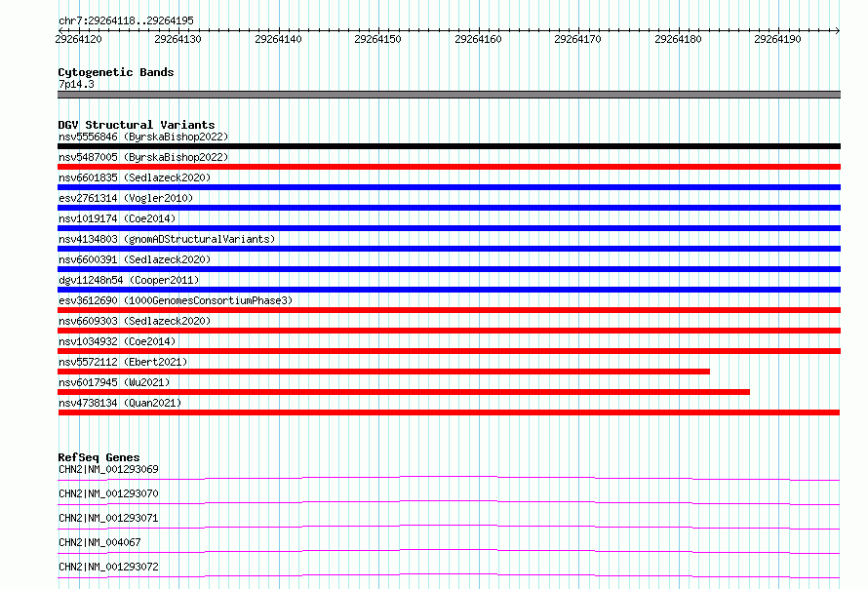Open variant nsv6609303 (Sedlazeck2020) label
Screen dimensions: 868x589
pos(135,321)
